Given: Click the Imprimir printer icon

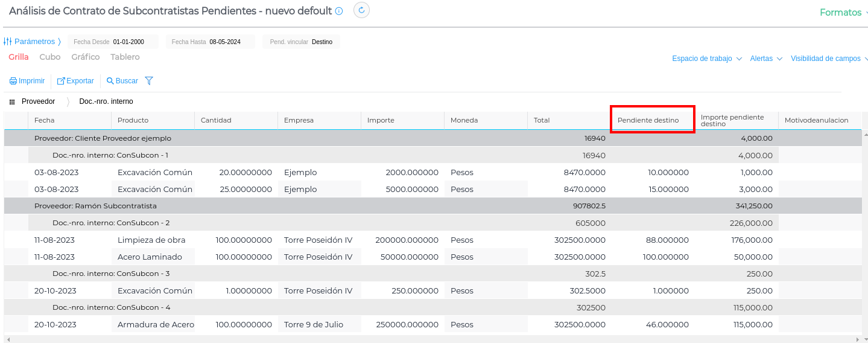Looking at the screenshot, I should pyautogui.click(x=13, y=81).
